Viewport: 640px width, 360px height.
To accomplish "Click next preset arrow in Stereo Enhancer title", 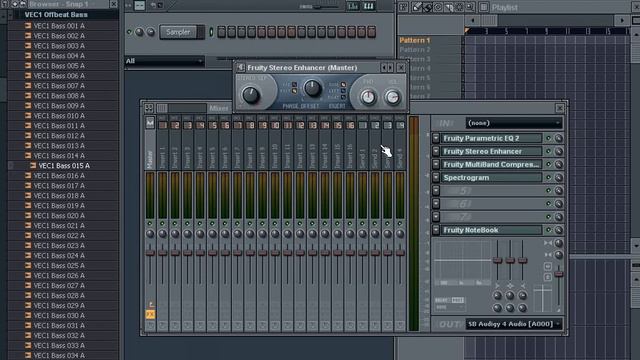I will pos(391,67).
